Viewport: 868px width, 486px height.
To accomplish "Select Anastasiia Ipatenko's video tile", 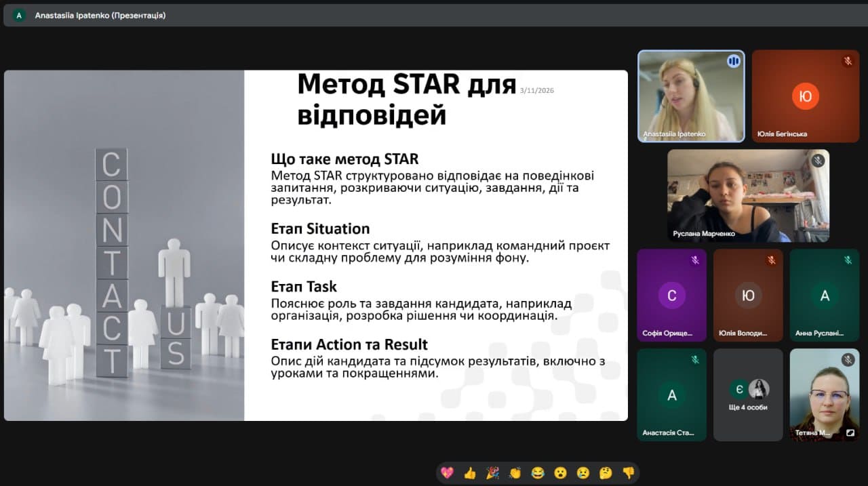I will (x=690, y=96).
